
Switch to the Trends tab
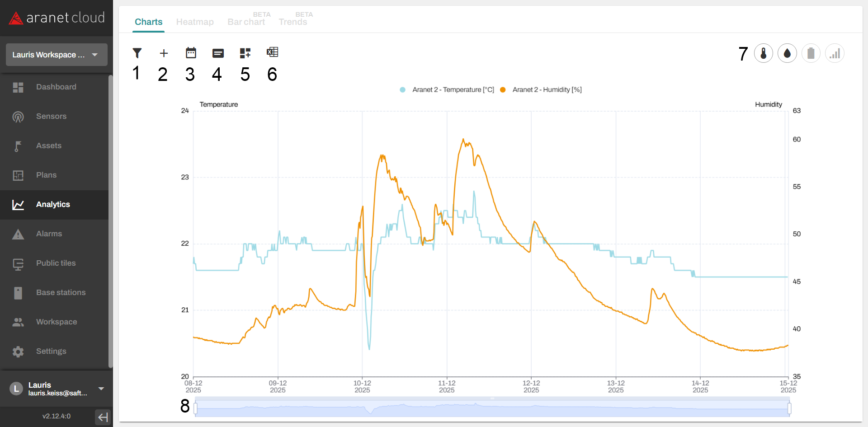[293, 22]
